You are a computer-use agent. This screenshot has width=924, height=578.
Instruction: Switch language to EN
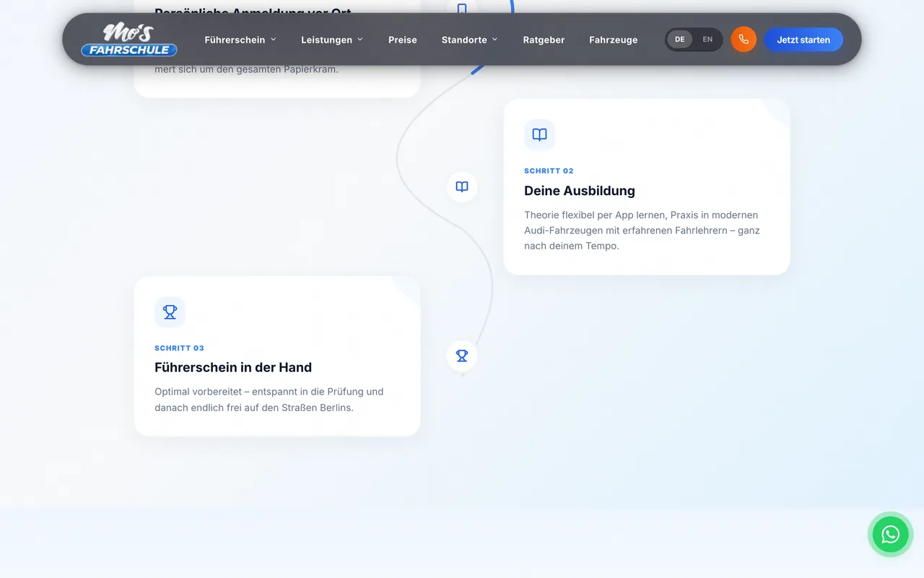pos(707,40)
